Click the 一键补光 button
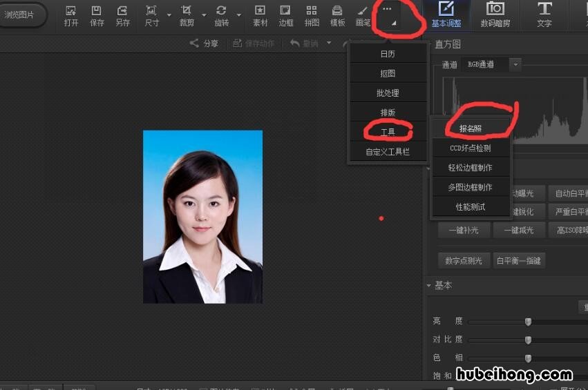 point(464,230)
